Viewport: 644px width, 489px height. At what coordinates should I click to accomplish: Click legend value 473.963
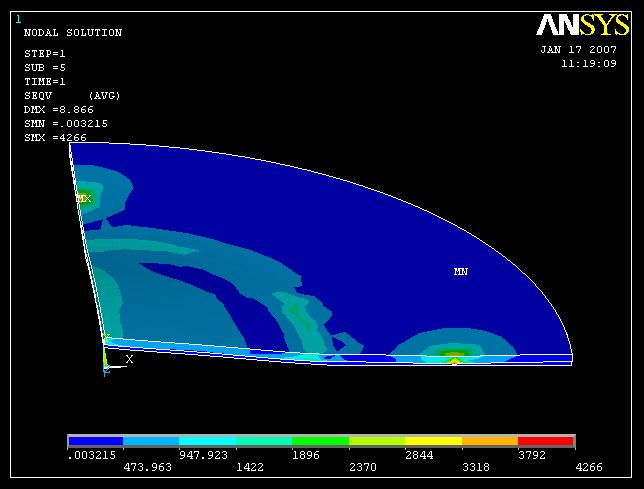147,467
